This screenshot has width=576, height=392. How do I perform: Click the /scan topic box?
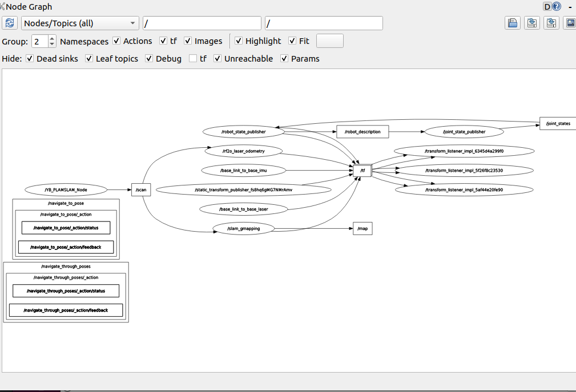tap(141, 190)
